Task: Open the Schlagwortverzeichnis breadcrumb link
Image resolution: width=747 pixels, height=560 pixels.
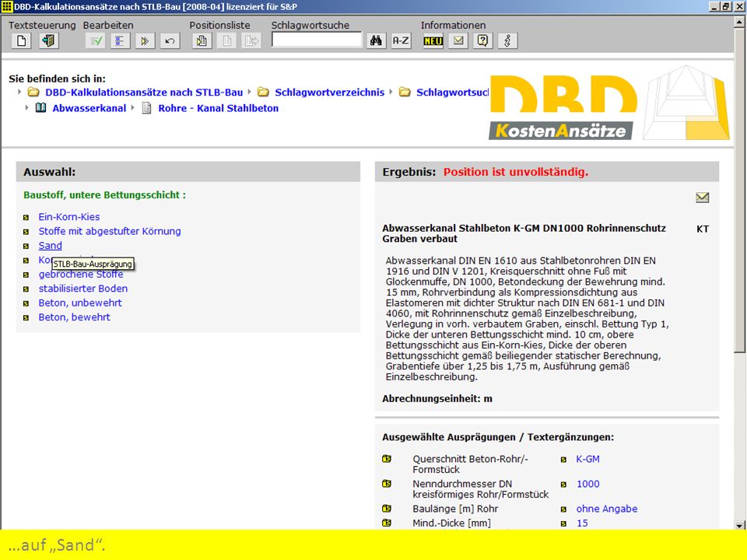Action: [330, 93]
